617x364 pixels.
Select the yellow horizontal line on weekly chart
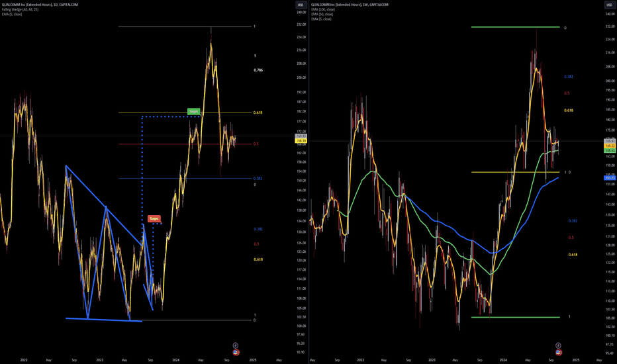pos(516,172)
